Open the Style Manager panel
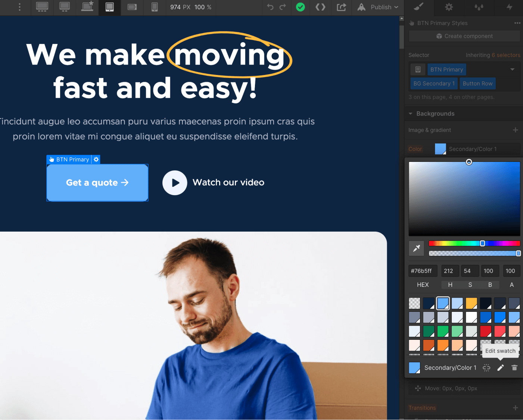The image size is (523, 420). click(478, 7)
